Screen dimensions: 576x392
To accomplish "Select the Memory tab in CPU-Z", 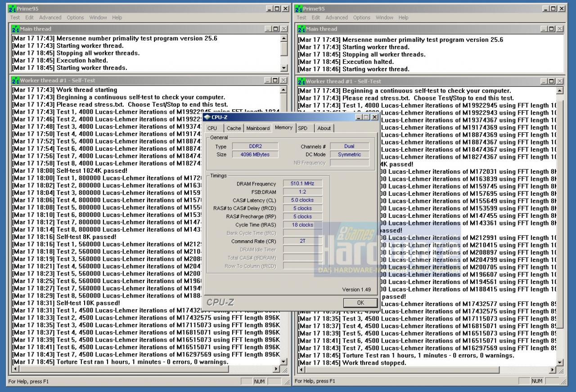I will click(283, 127).
